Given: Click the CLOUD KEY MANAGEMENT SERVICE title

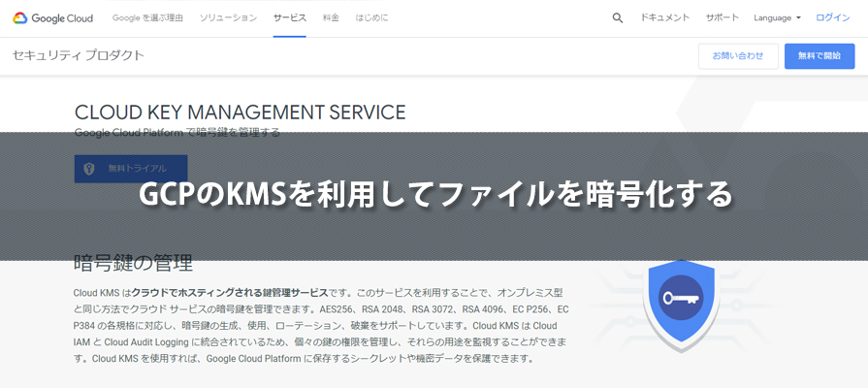Looking at the screenshot, I should (x=240, y=113).
